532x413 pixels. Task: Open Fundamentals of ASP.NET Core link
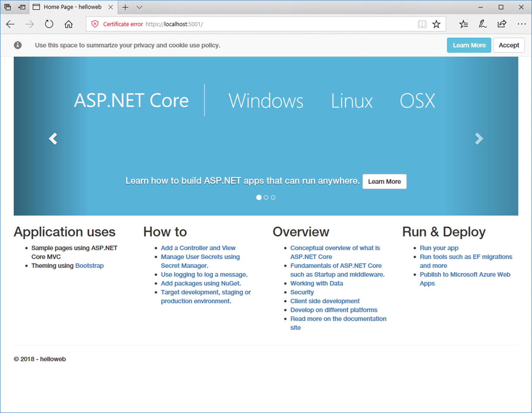pyautogui.click(x=337, y=270)
